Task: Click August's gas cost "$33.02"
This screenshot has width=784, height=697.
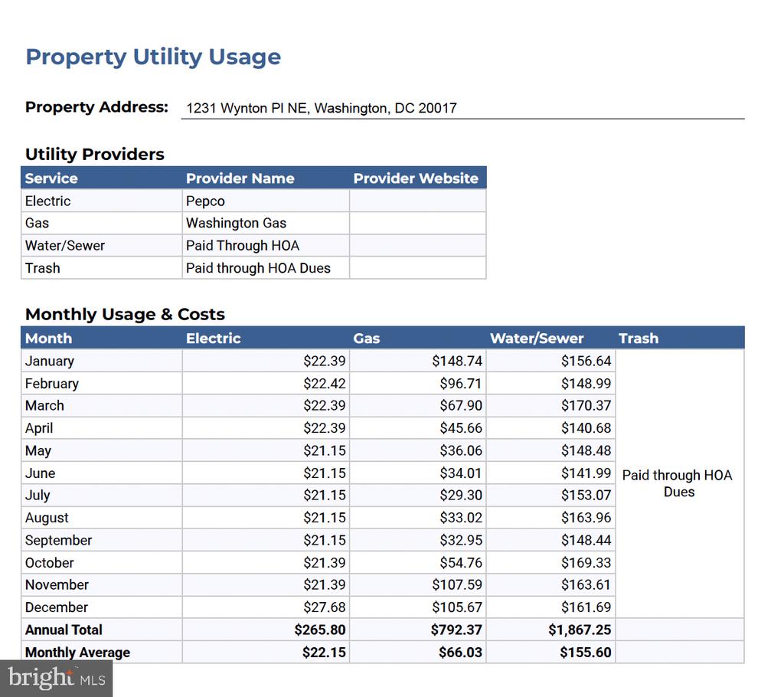Action: [x=461, y=518]
